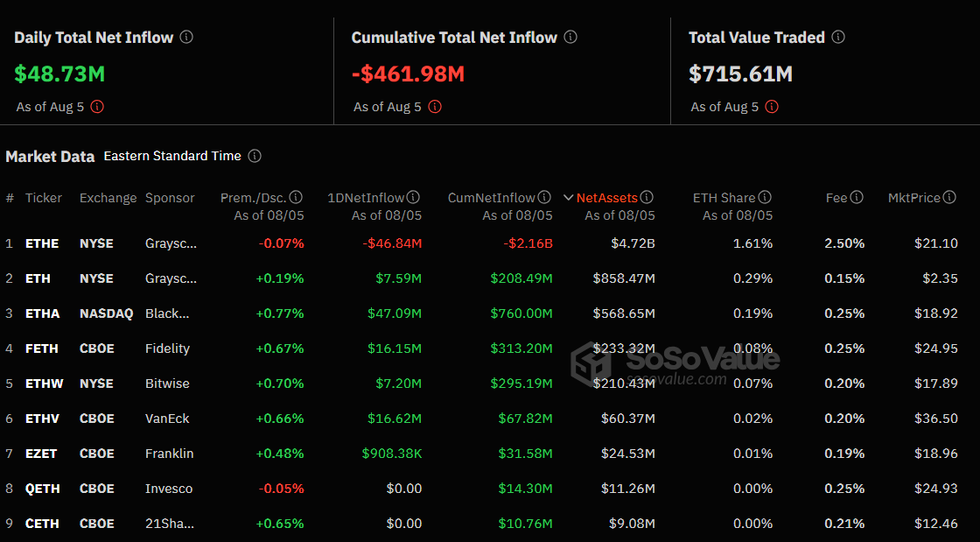Click info icon next to Eastern Standard Time
The height and width of the screenshot is (542, 980).
pyautogui.click(x=255, y=156)
